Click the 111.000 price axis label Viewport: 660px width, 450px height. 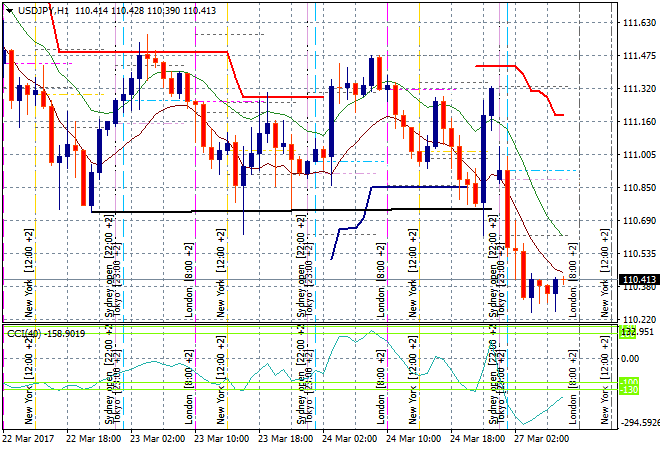[x=636, y=155]
